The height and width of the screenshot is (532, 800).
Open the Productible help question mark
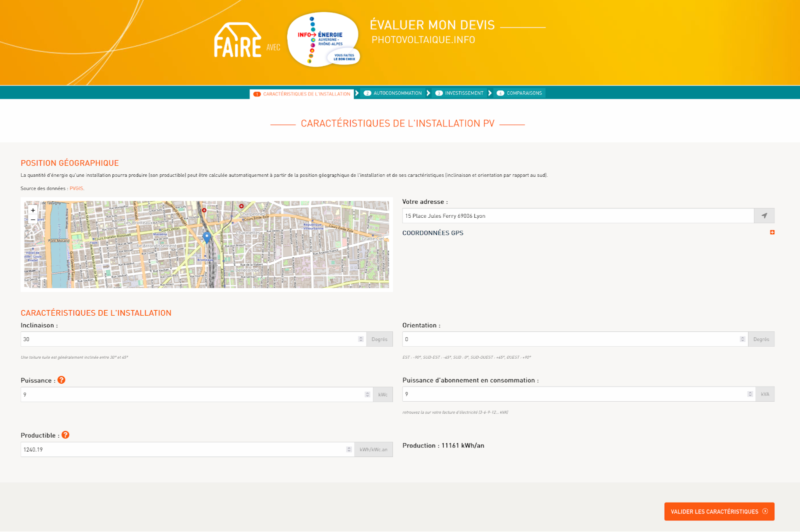pyautogui.click(x=65, y=435)
